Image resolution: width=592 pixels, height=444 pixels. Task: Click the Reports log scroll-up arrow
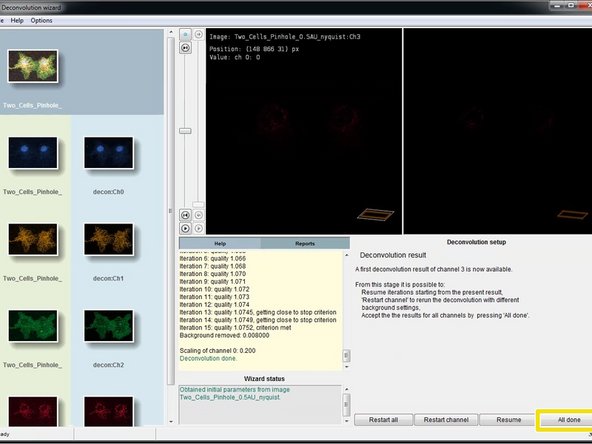347,255
